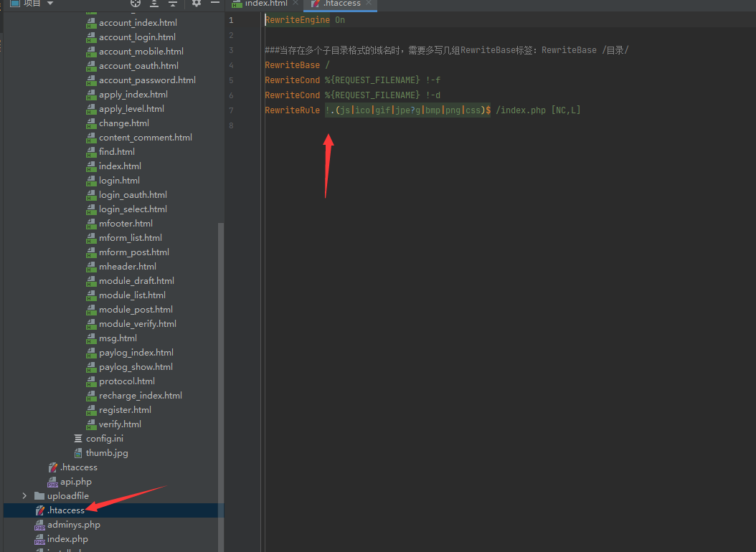Click the expand all icon in project toolbar
This screenshot has width=756, height=552.
(x=153, y=4)
